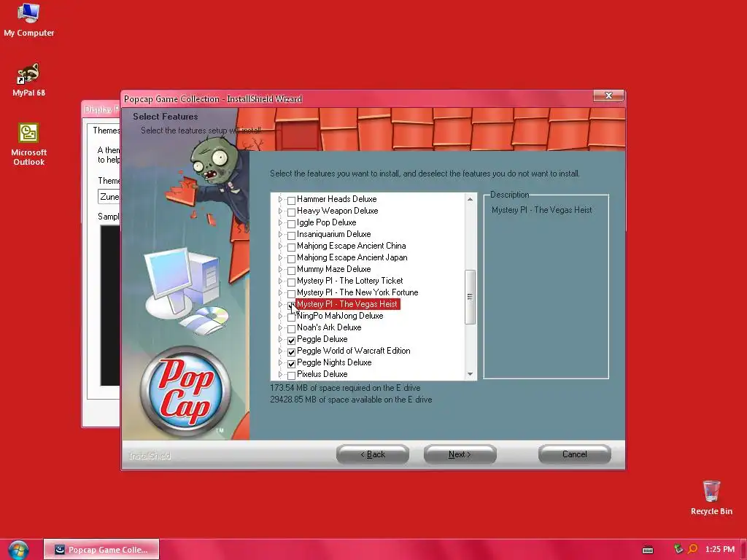Close the InstallShield Wizard window
This screenshot has height=560, width=747.
[x=608, y=96]
